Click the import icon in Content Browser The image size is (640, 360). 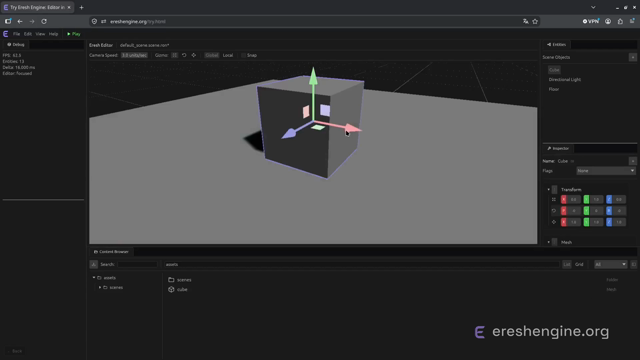tap(93, 264)
